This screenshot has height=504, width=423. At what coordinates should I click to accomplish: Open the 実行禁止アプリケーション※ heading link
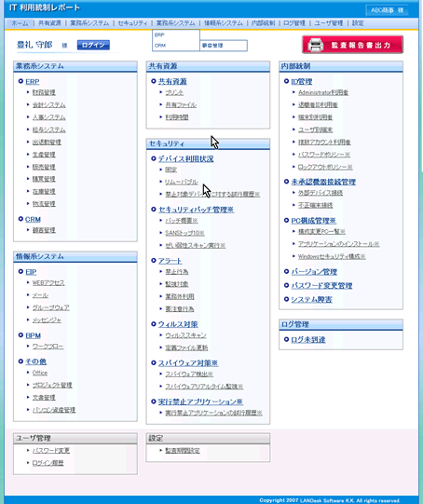click(200, 402)
